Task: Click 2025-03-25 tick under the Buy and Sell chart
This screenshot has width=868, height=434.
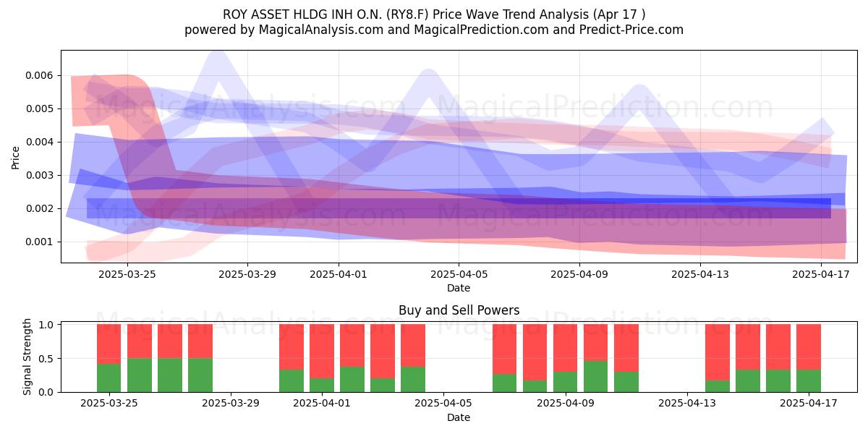Action: pos(109,404)
